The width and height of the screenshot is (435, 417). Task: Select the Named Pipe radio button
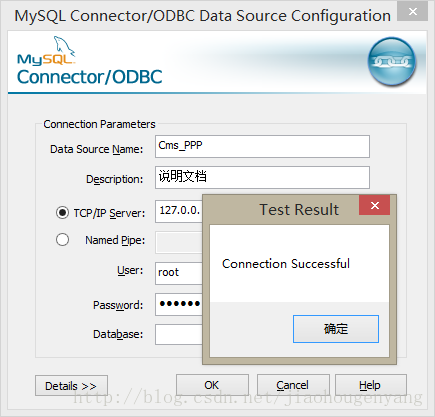tap(62, 240)
